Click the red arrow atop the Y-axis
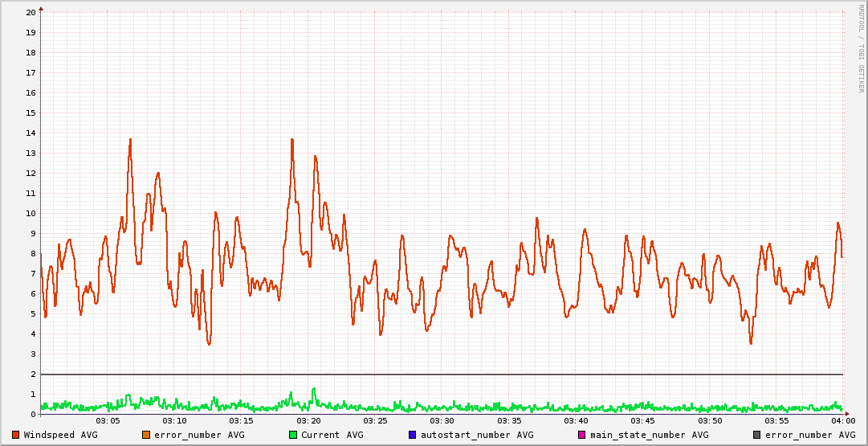 (41, 8)
